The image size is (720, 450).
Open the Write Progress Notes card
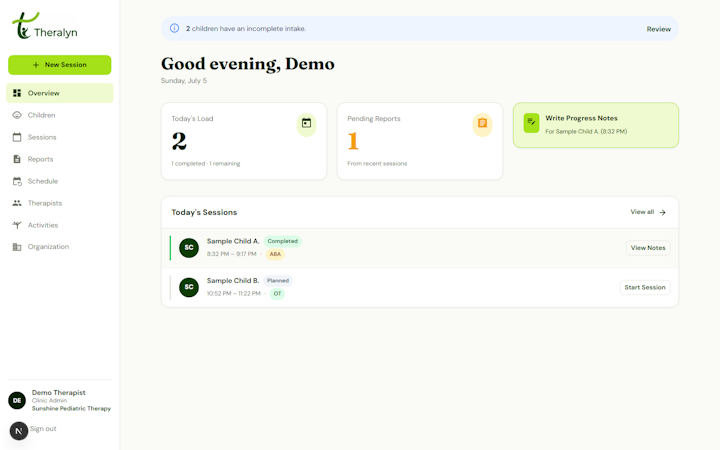coord(596,125)
